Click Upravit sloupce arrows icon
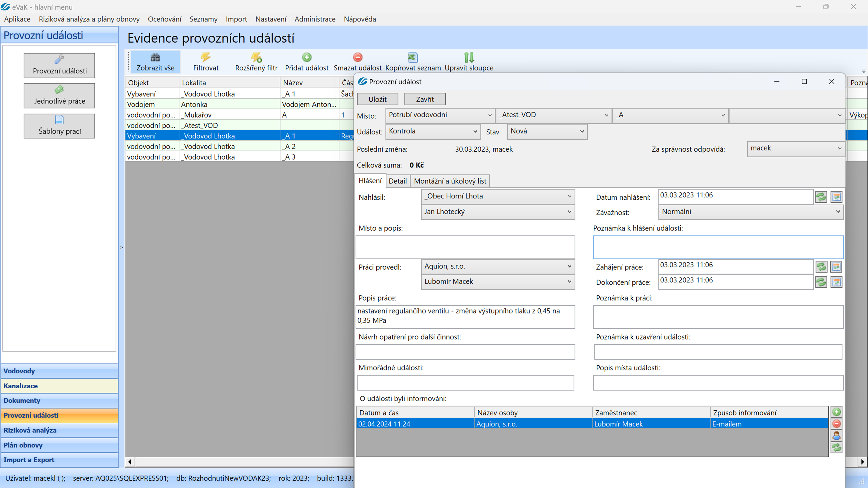868x488 pixels. pyautogui.click(x=469, y=57)
